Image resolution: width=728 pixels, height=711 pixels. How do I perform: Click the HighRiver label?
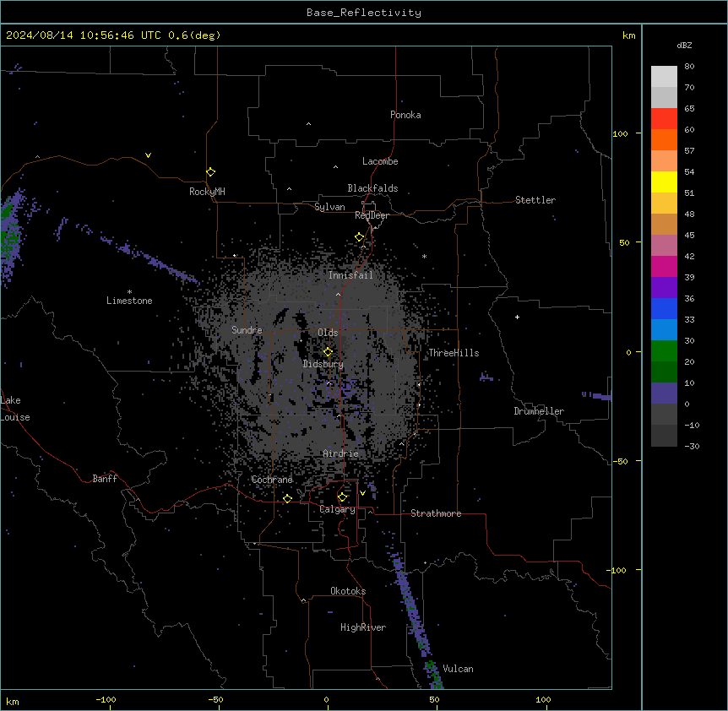tap(363, 627)
